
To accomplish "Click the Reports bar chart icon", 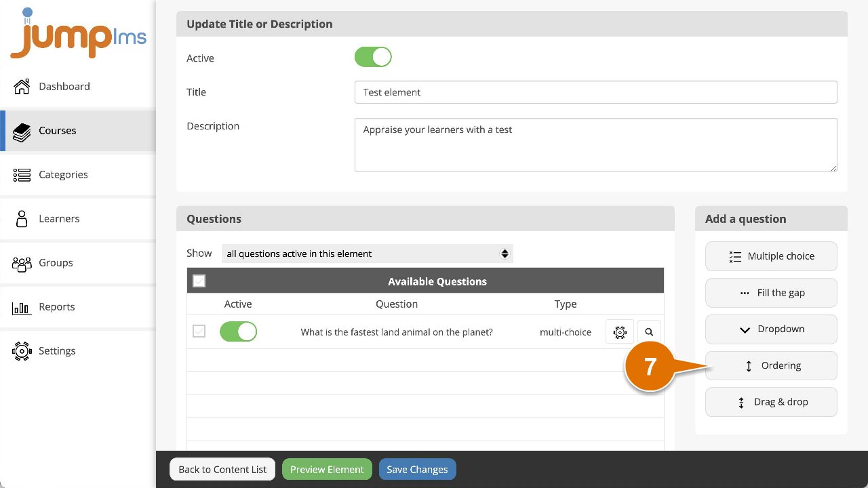I will pyautogui.click(x=22, y=307).
